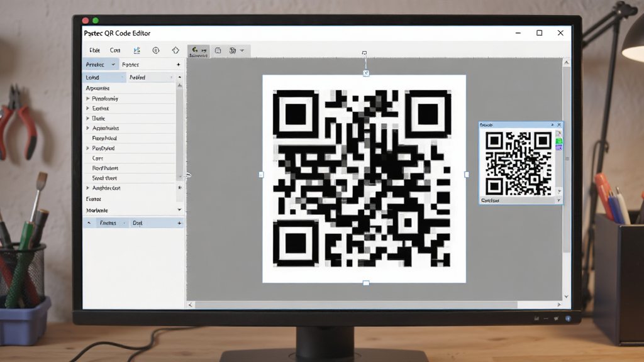Image resolution: width=644 pixels, height=362 pixels.
Task: Click the horizontal scrollbar thumb
Action: 356,305
